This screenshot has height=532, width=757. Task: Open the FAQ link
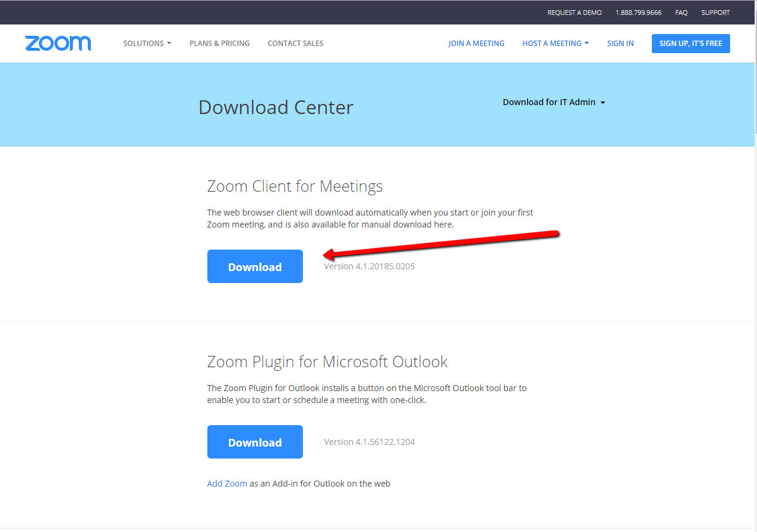(x=681, y=13)
